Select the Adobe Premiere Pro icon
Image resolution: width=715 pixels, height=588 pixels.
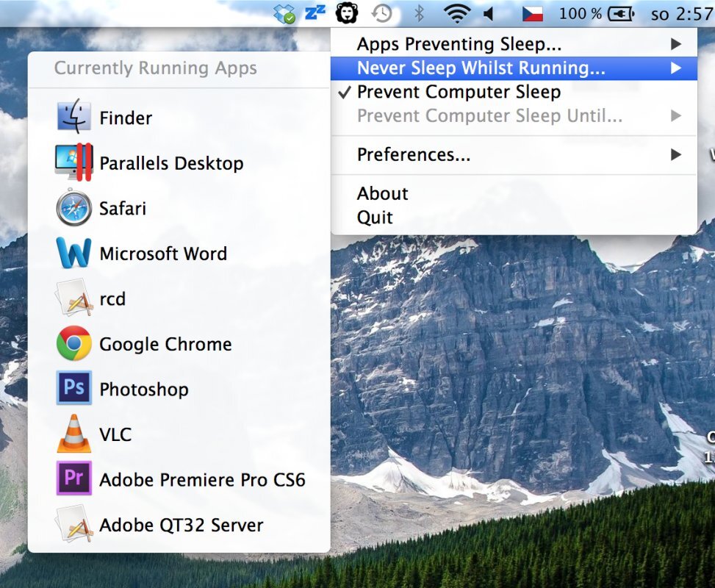coord(73,479)
